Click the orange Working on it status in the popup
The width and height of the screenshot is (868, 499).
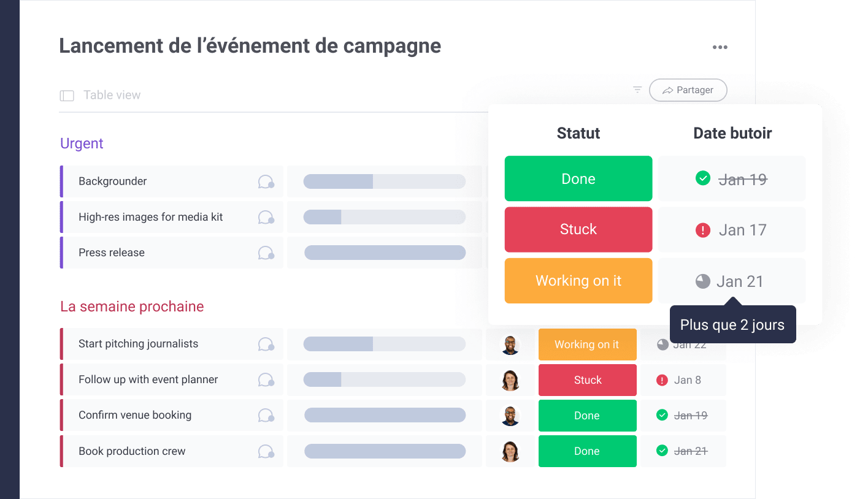[x=578, y=281]
